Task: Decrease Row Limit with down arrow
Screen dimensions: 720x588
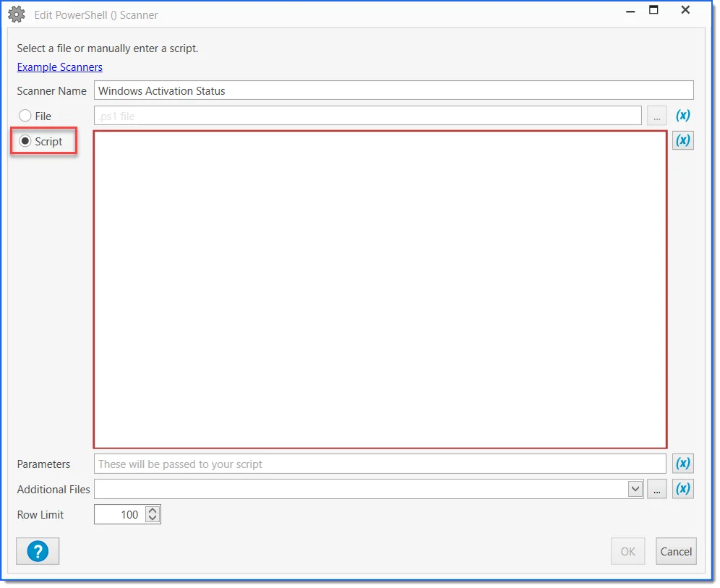Action: (152, 519)
